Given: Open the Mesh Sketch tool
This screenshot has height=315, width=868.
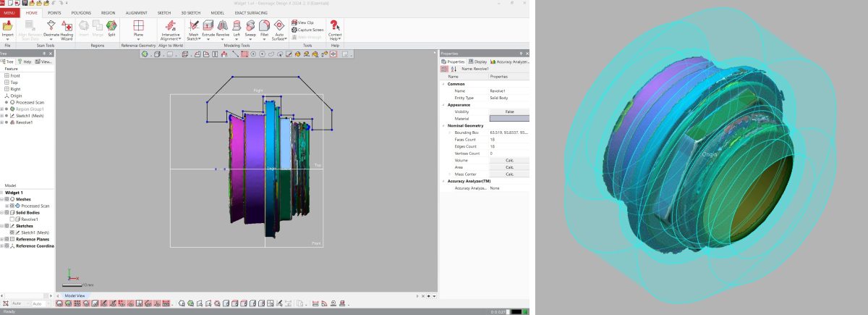Looking at the screenshot, I should pyautogui.click(x=194, y=29).
